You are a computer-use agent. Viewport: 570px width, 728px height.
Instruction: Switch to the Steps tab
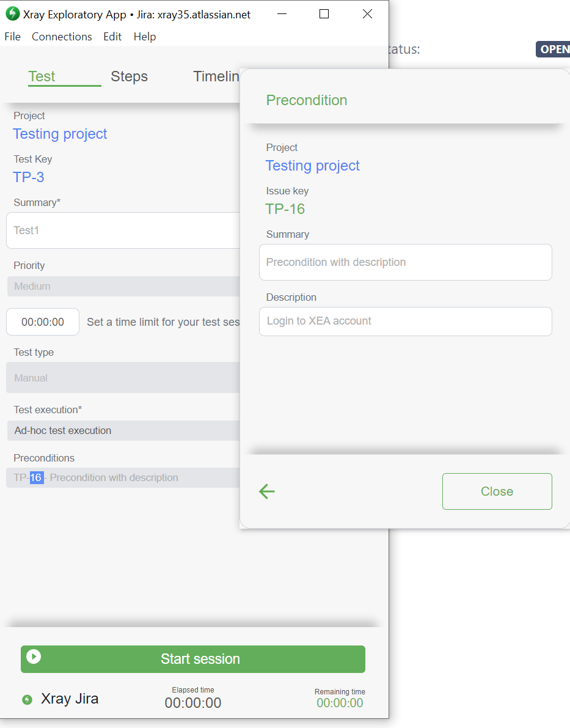129,76
